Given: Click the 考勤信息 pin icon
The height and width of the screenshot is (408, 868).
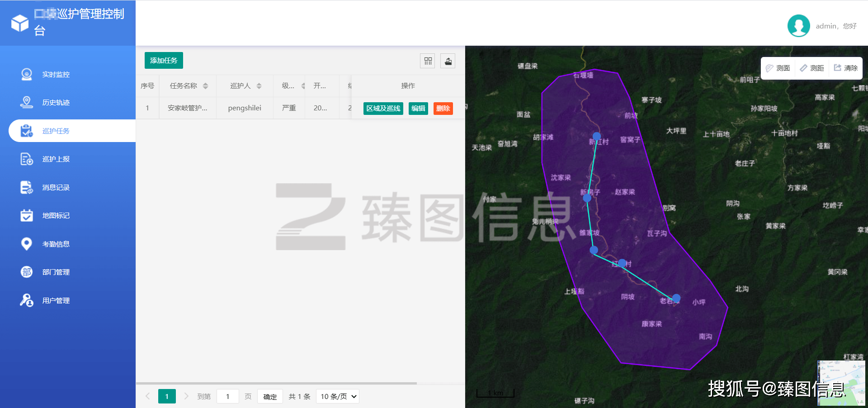Looking at the screenshot, I should 27,244.
